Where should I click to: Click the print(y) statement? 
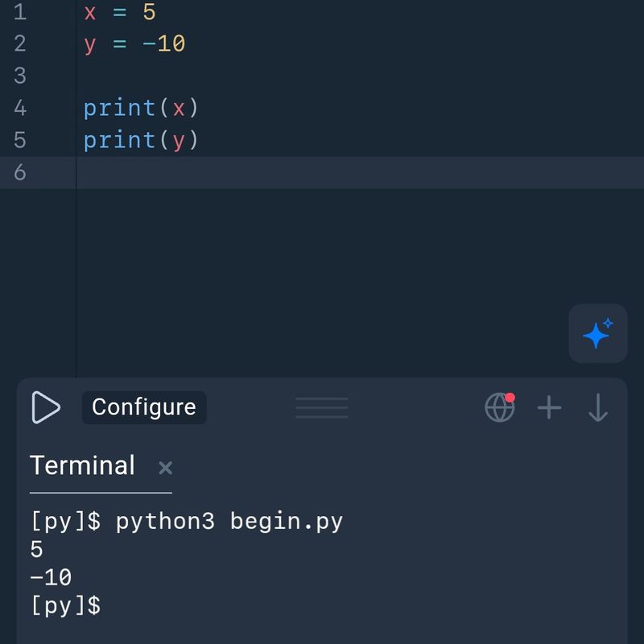tap(141, 140)
